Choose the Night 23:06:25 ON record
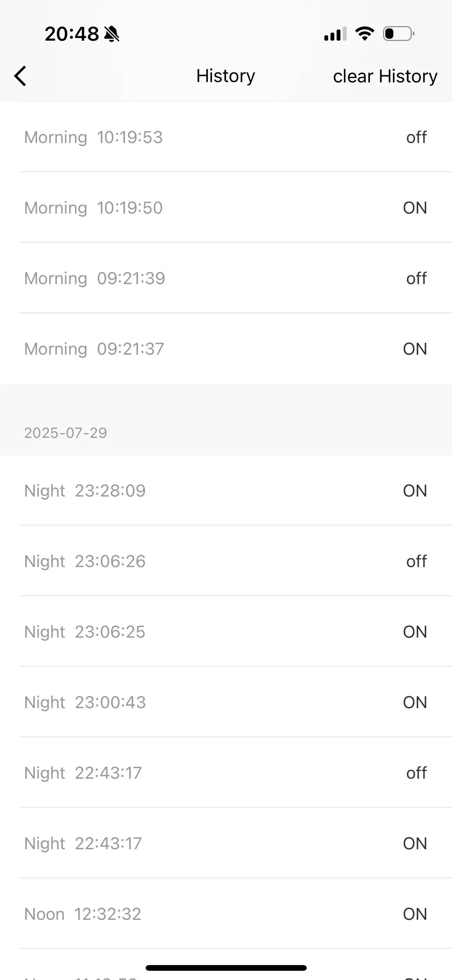The width and height of the screenshot is (452, 980). tap(226, 632)
